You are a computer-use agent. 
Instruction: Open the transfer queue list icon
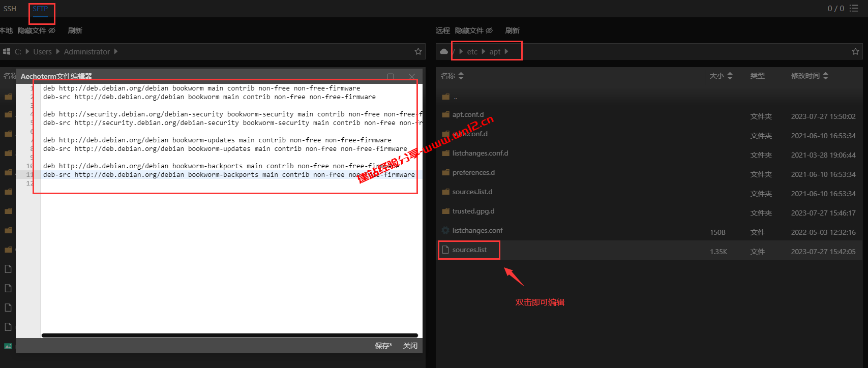click(854, 8)
